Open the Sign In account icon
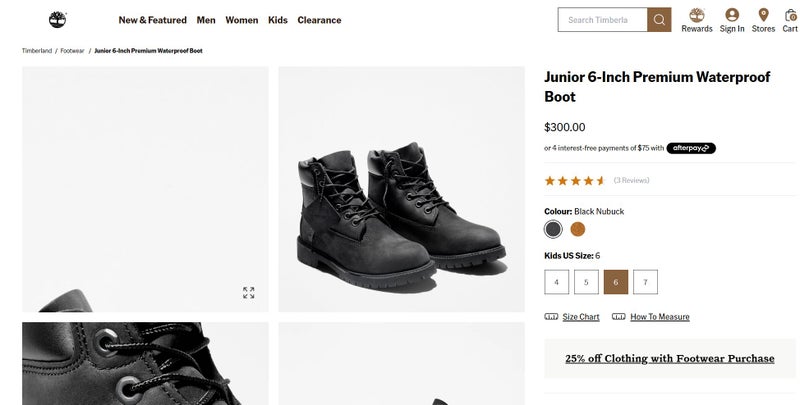Viewport: 800px width, 405px height. click(x=732, y=16)
